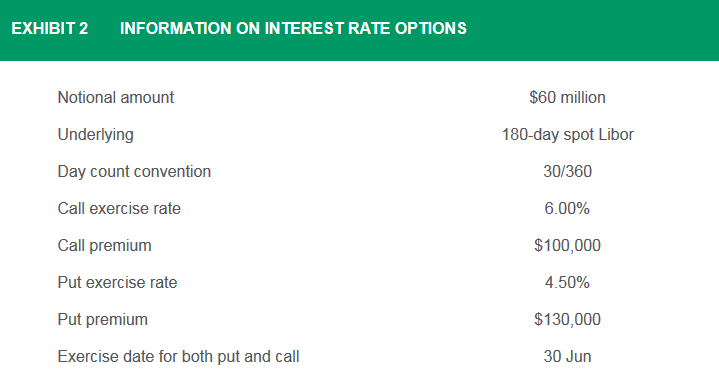Select the 180-day spot Libor value
Viewport: 719px width, 372px height.
[x=568, y=134]
